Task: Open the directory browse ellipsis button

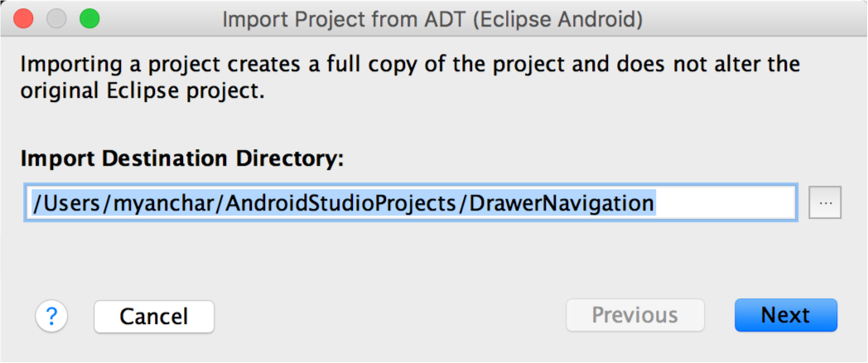Action: 825,203
